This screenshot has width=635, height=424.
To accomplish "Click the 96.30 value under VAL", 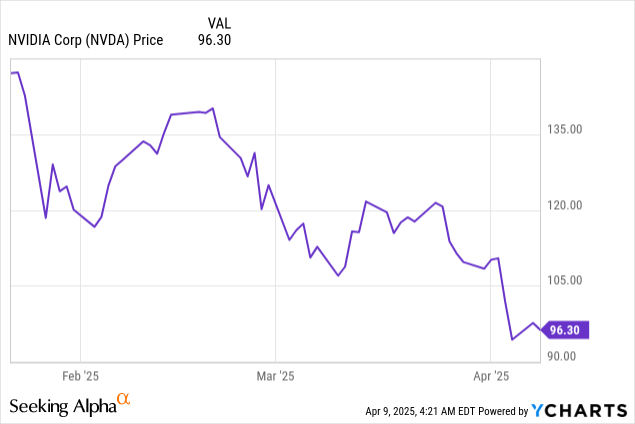I will coord(203,40).
